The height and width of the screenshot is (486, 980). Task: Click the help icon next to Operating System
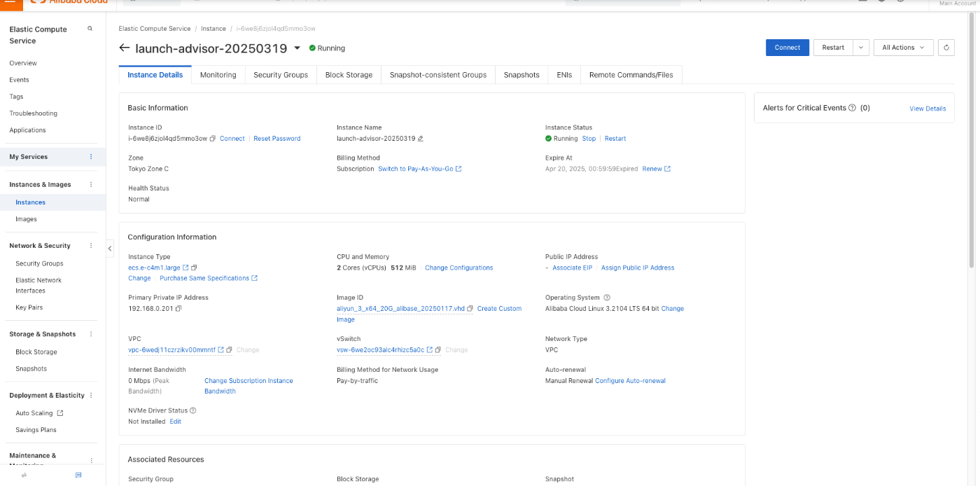point(607,298)
